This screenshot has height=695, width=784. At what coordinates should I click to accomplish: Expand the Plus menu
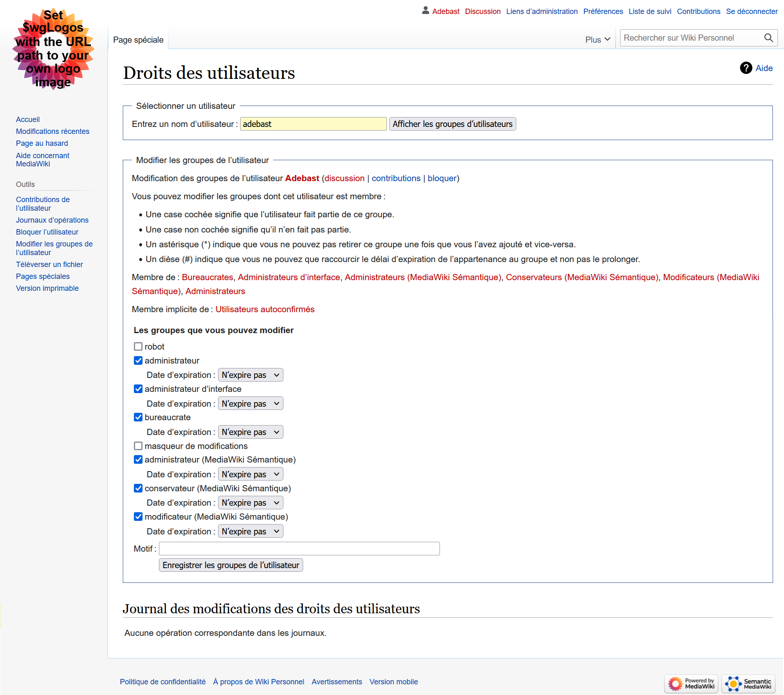click(598, 39)
